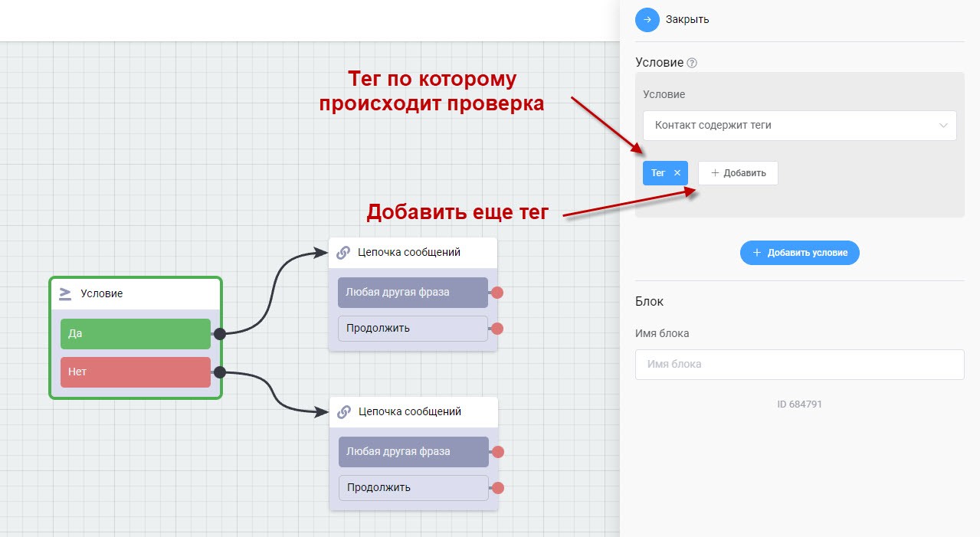Remove the Тег chip with its x
Viewport: 980px width, 537px height.
[677, 173]
